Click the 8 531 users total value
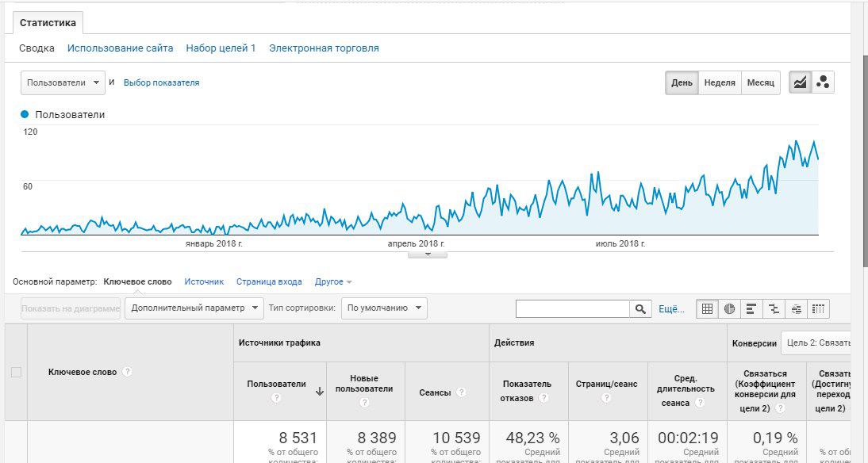868x463 pixels. click(x=298, y=438)
